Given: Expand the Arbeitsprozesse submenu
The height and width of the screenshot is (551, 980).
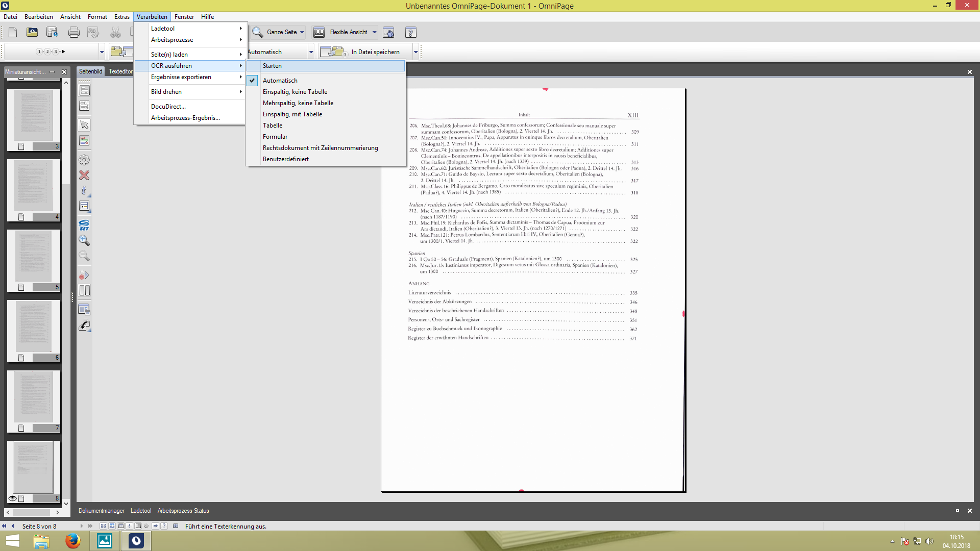Looking at the screenshot, I should tap(190, 40).
